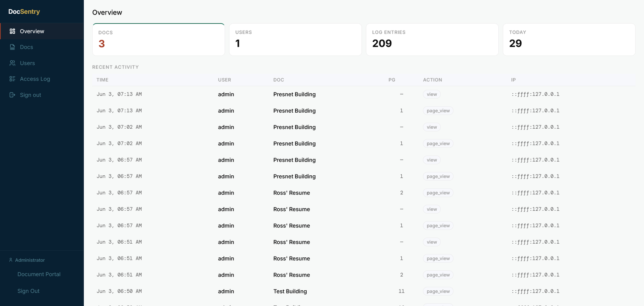The image size is (644, 306).
Task: Click the Overview grid icon in sidebar
Action: point(12,31)
